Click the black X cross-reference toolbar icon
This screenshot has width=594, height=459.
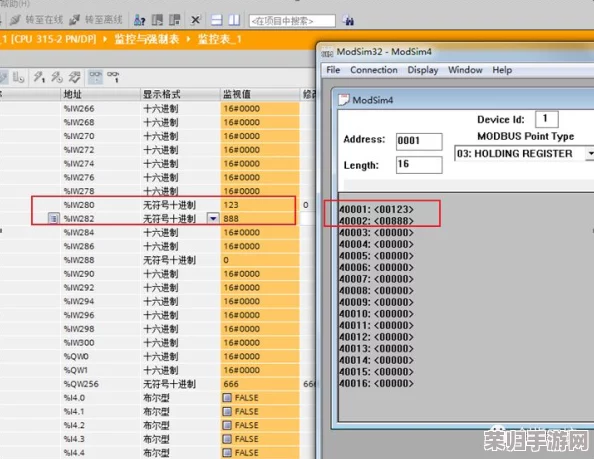tap(195, 20)
